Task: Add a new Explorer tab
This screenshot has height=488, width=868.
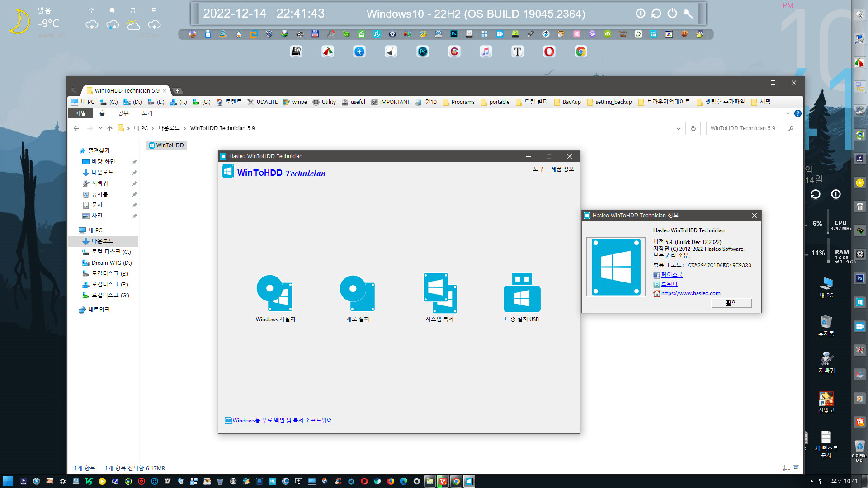Action: [178, 91]
